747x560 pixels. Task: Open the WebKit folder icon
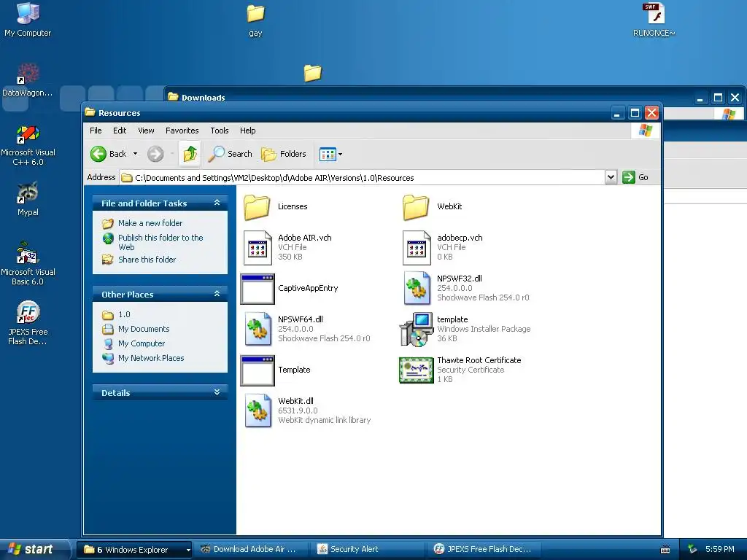coord(416,207)
